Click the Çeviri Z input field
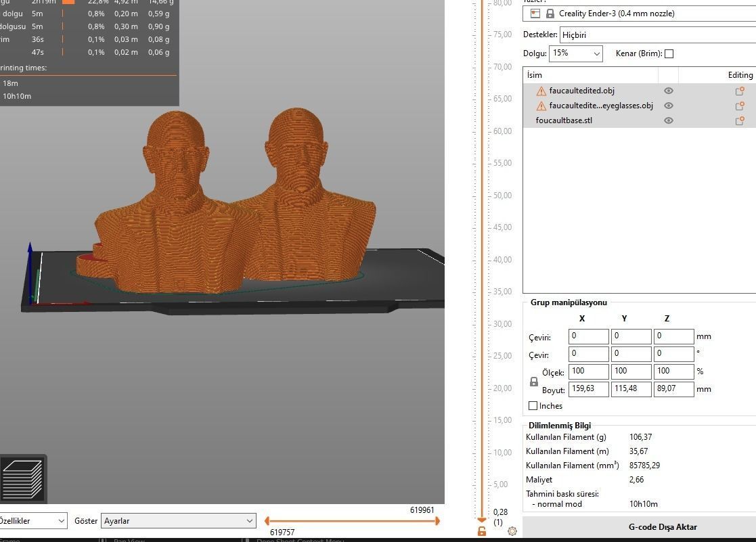 tap(673, 336)
